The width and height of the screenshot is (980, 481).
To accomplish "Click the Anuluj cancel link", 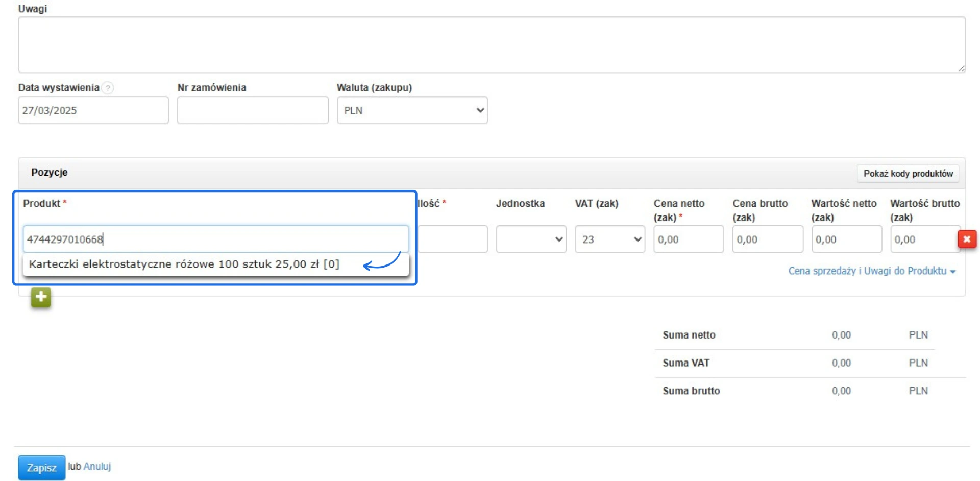I will (x=97, y=466).
